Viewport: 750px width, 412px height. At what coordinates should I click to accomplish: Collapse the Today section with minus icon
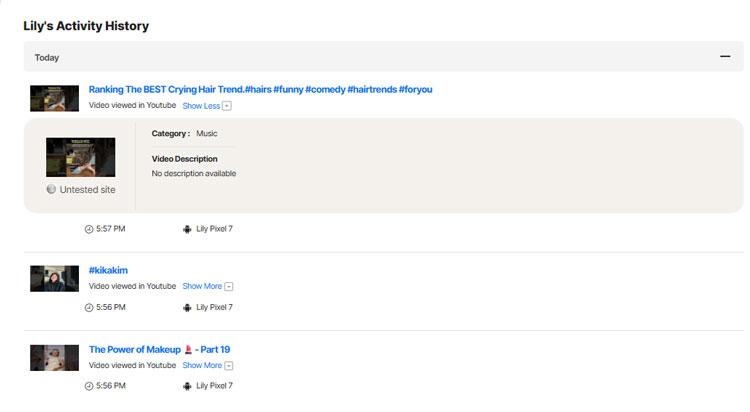point(725,56)
